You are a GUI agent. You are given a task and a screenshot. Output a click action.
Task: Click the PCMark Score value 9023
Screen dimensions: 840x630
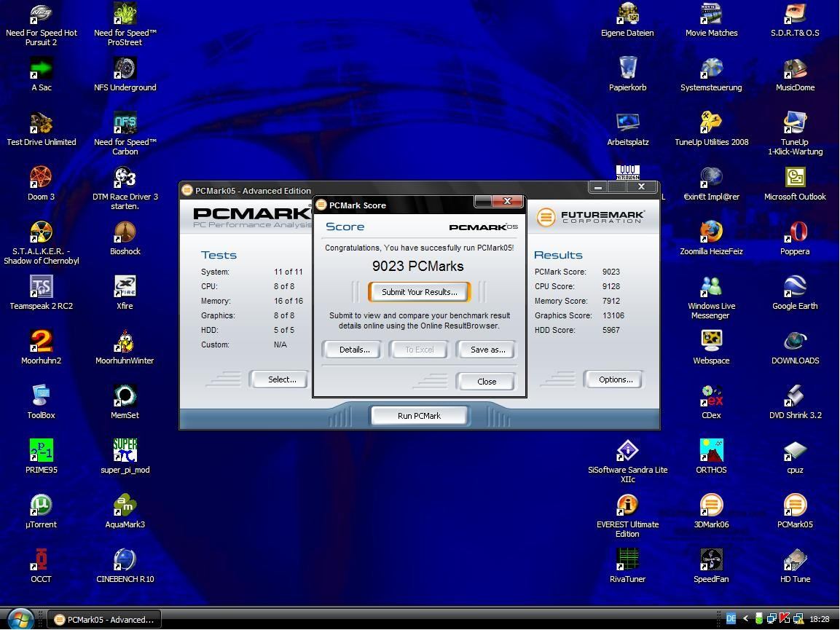(611, 272)
